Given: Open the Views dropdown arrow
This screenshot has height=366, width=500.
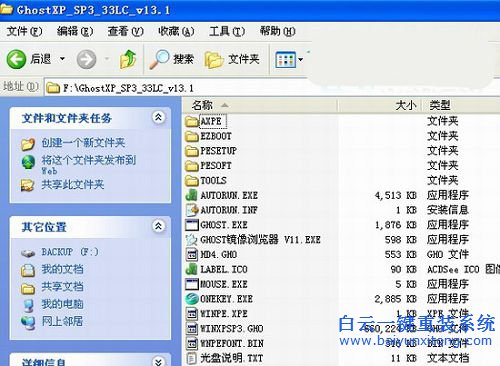Looking at the screenshot, I should (300, 60).
